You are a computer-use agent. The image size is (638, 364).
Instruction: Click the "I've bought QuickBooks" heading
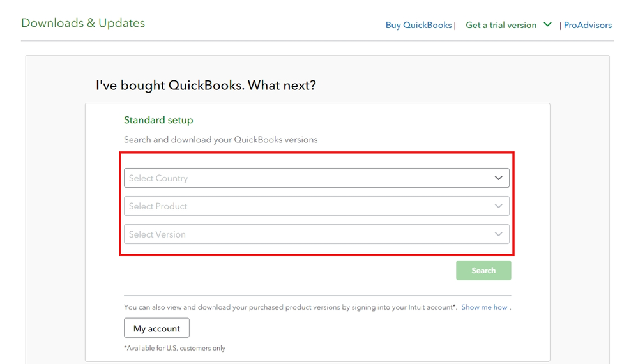point(206,85)
